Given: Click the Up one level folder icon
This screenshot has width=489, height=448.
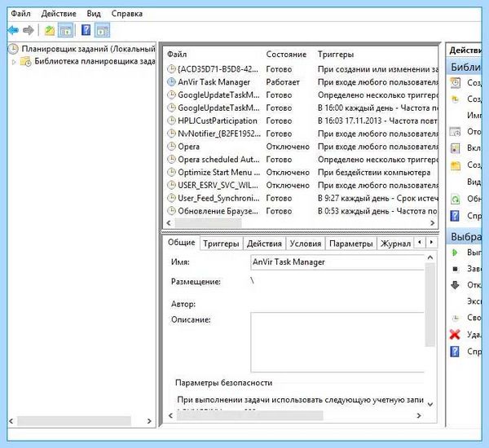Looking at the screenshot, I should (50, 30).
